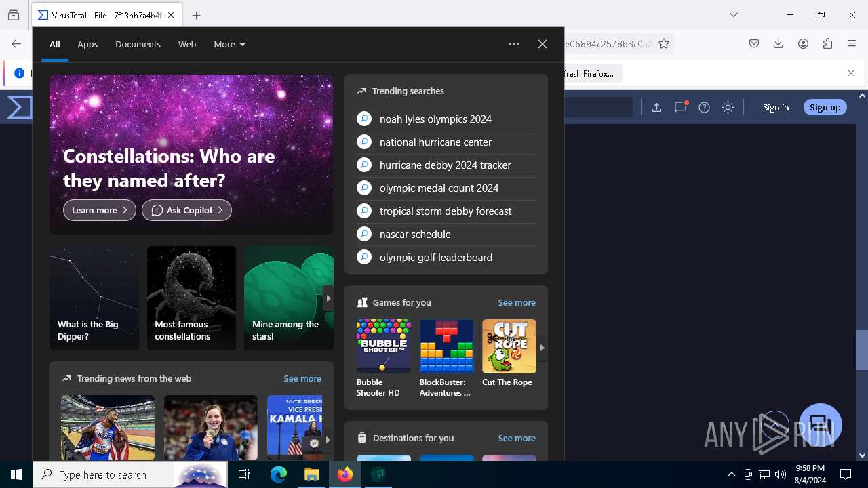The image size is (868, 488).
Task: Close the VirusTotal browser tab
Action: point(171,15)
